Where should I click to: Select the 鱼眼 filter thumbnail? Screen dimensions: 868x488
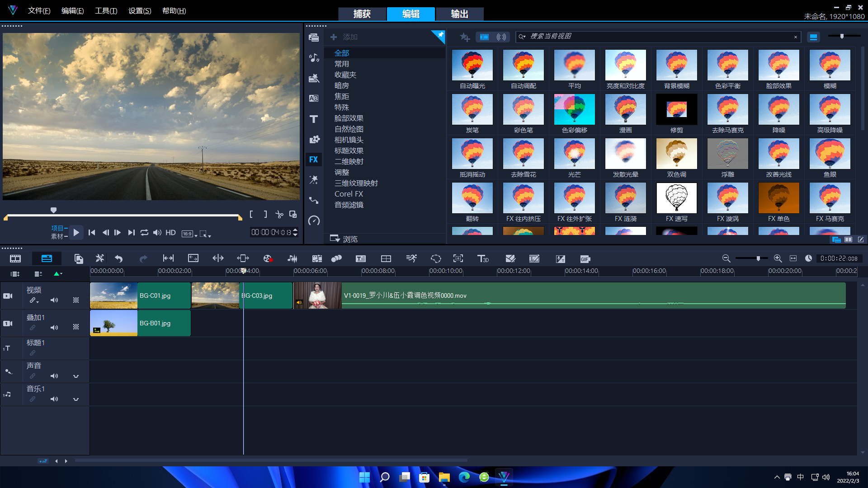point(830,154)
